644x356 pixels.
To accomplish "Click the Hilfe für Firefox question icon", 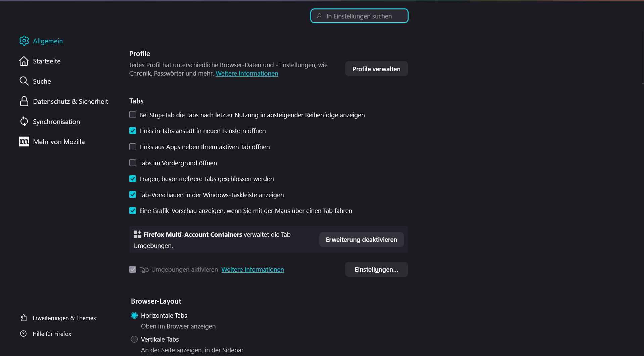I will pos(24,333).
